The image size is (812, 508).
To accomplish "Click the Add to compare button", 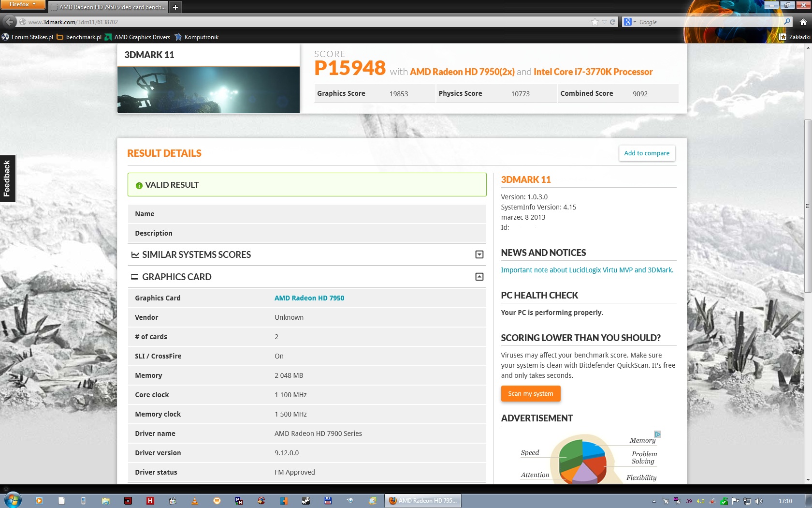I will tap(647, 153).
